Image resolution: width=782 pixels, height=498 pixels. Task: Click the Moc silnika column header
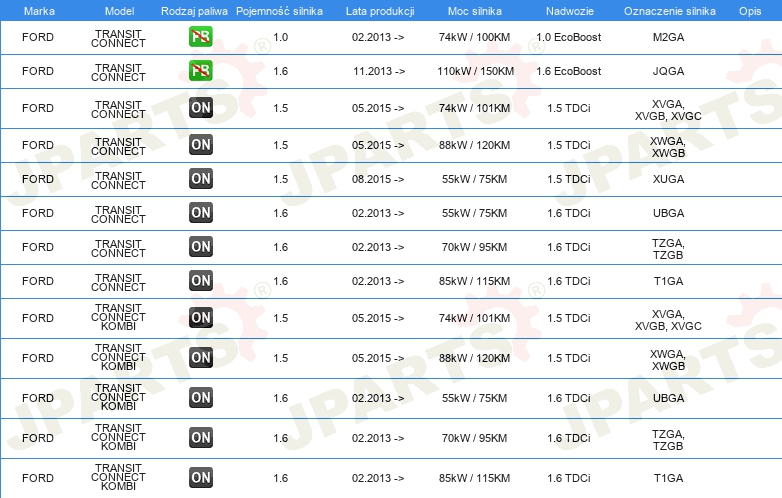tap(474, 11)
